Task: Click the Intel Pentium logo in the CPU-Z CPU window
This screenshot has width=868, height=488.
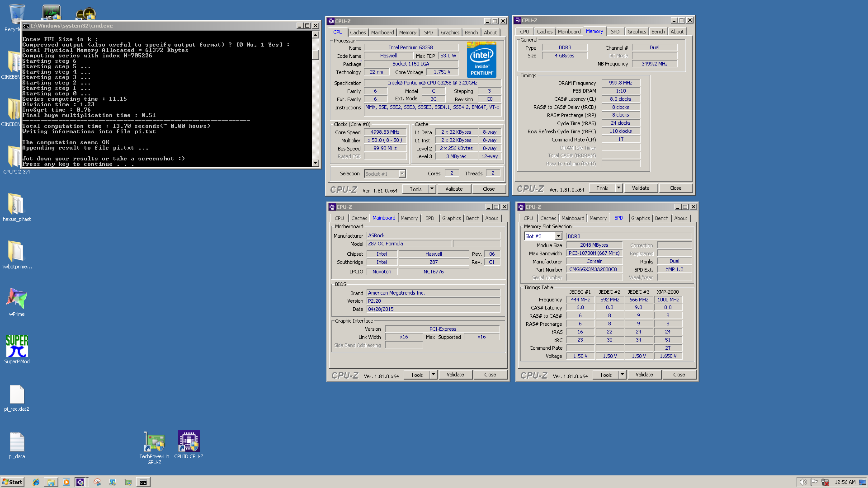Action: tap(481, 61)
